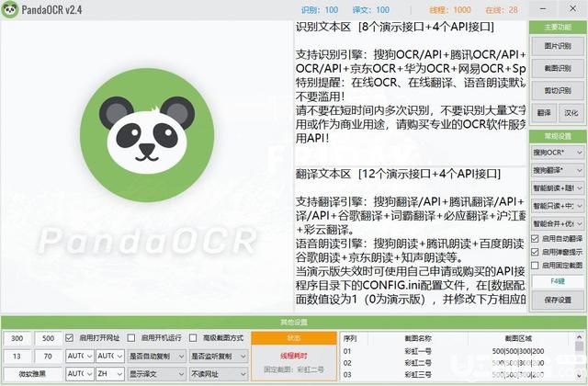Click inside the 识别文本区 text area
This screenshot has height=386, width=588.
point(411,92)
